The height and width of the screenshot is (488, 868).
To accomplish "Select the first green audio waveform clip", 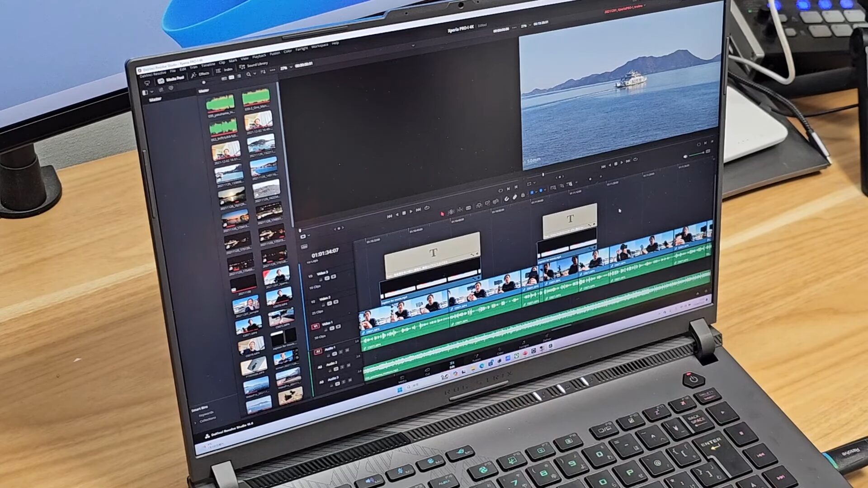I will point(220,103).
